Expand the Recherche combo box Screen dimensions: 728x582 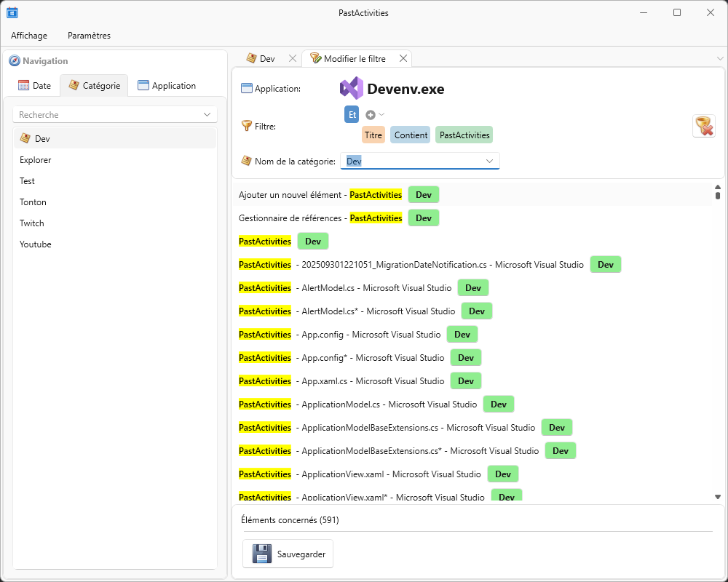(207, 115)
